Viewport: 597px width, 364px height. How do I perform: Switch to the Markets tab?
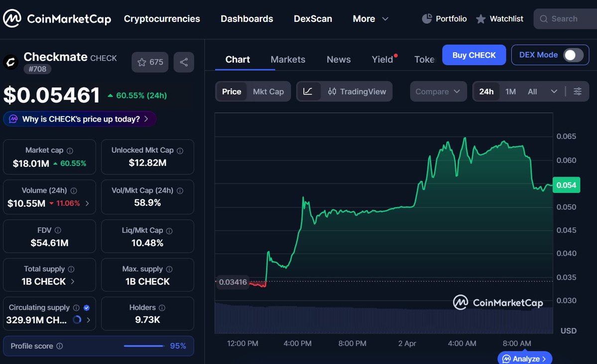(x=288, y=59)
